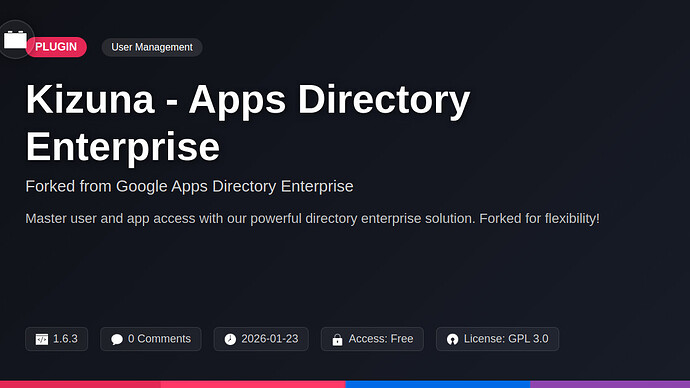Select the 'Forked from Google Apps Directory Enterprise' subtitle
Viewport: 690px width, 388px height.
[189, 186]
